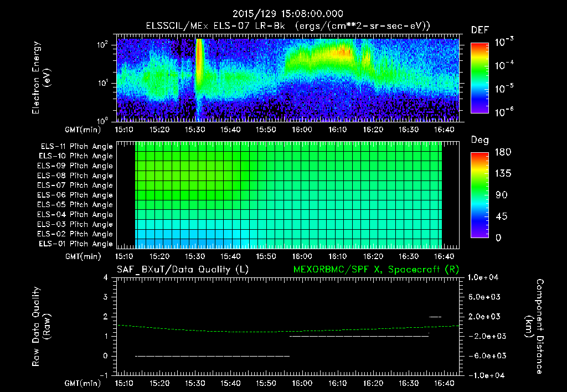
Task: Click the bright red spike in the spectrogram
Action: [199, 61]
